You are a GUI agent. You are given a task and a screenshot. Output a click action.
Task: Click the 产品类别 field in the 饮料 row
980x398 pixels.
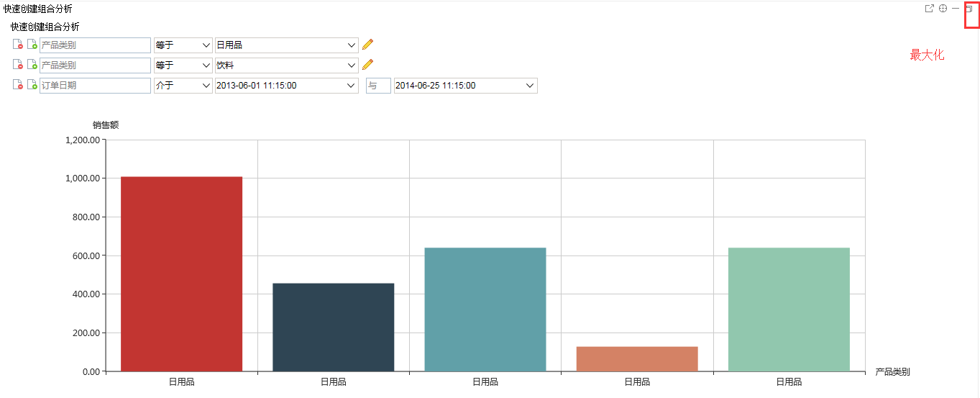95,65
